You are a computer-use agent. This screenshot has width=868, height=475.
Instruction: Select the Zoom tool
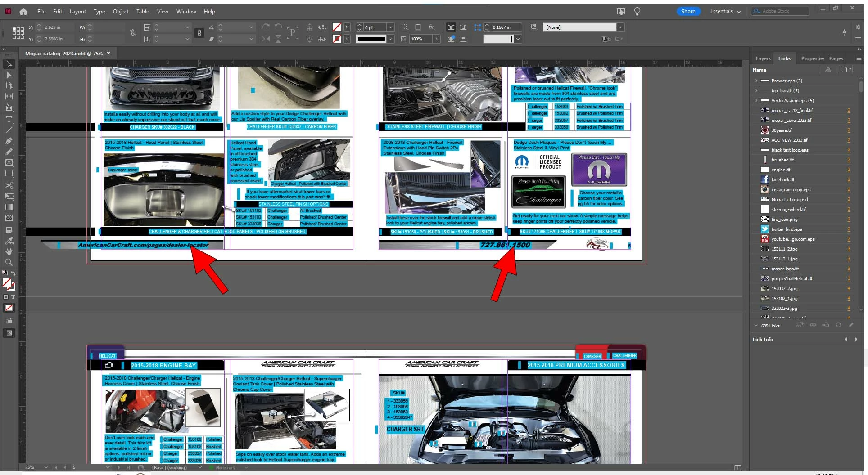9,262
